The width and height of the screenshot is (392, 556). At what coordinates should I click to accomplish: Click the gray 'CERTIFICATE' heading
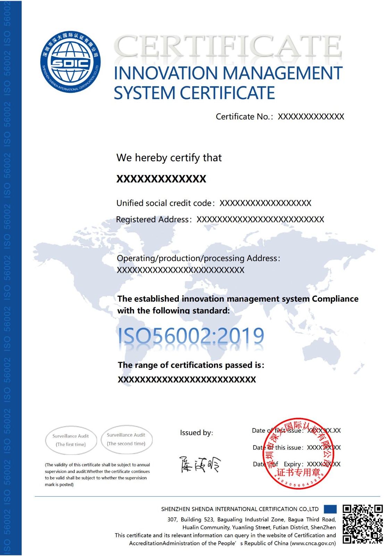228,47
